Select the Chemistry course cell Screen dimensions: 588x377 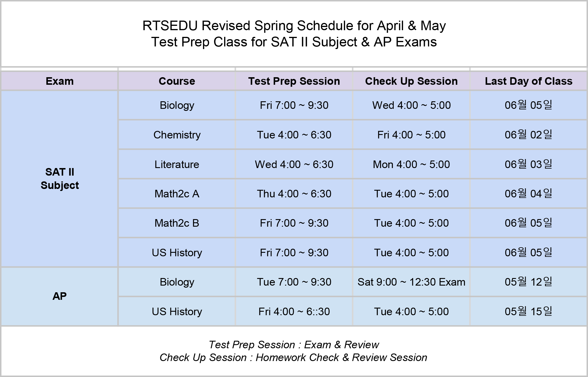177,135
